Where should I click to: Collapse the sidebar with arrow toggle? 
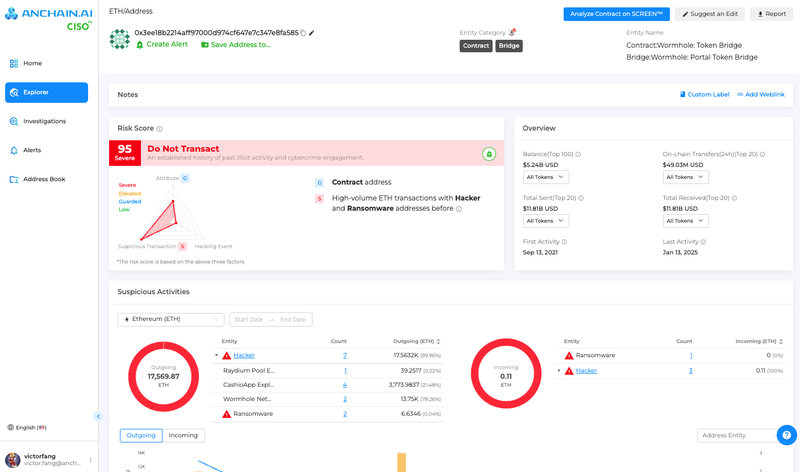[98, 416]
